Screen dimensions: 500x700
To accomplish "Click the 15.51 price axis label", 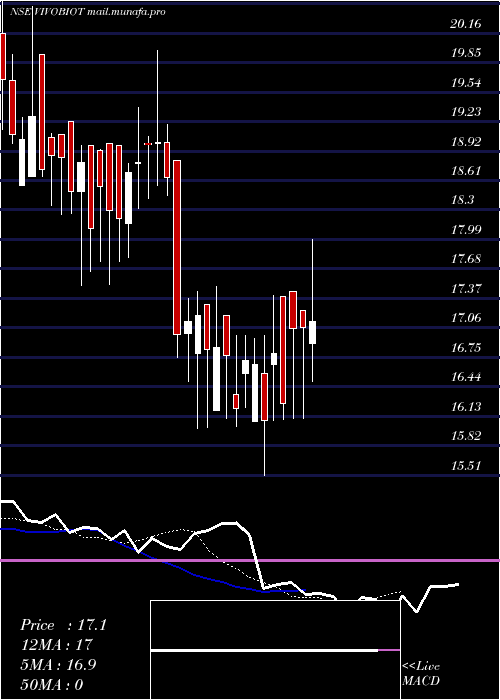I will pyautogui.click(x=466, y=466).
